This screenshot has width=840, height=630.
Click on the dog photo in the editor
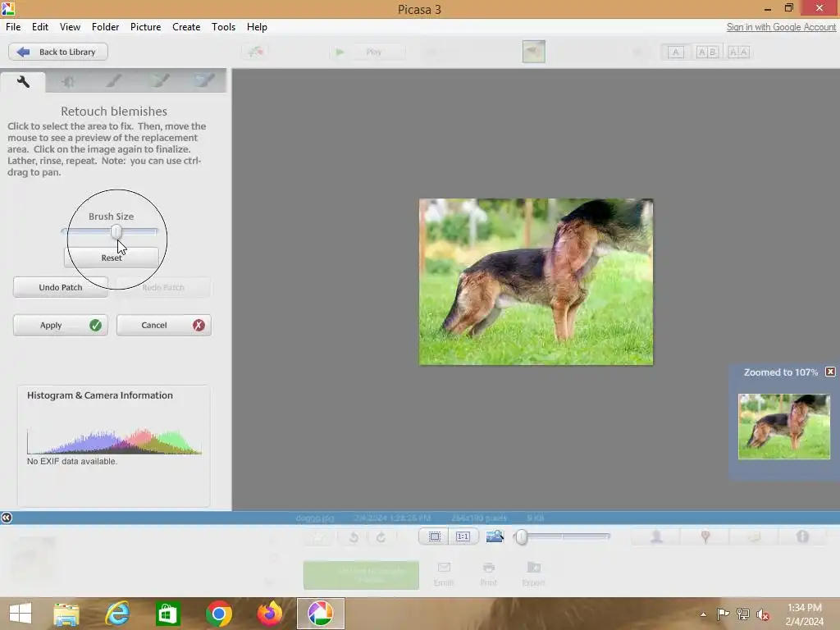point(536,282)
